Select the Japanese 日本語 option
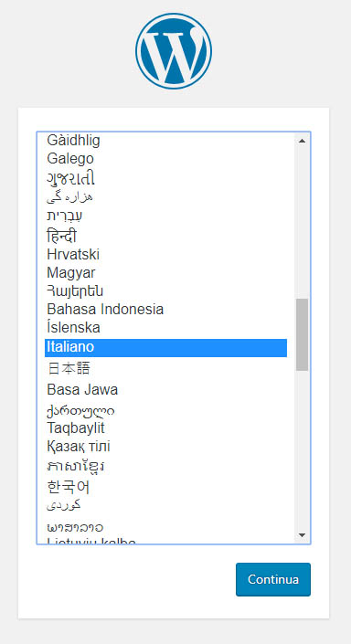Image resolution: width=351 pixels, height=644 pixels. point(165,368)
